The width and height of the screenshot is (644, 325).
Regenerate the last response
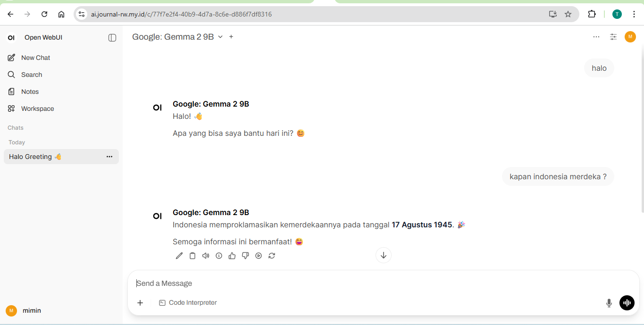(272, 256)
